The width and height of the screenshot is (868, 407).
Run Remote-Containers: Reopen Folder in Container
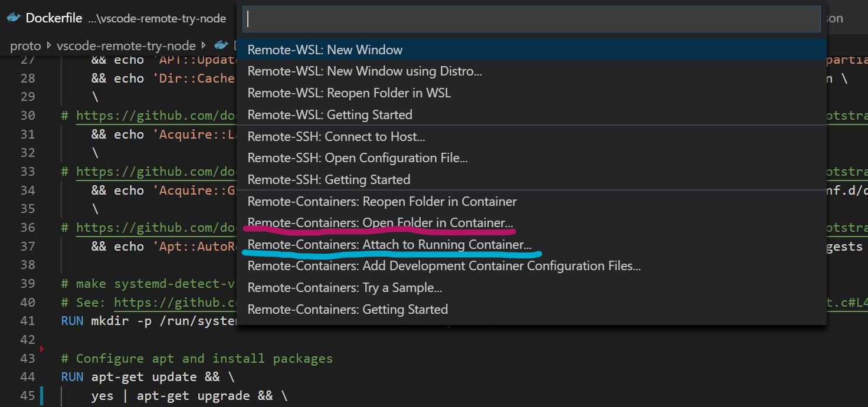tap(531, 201)
